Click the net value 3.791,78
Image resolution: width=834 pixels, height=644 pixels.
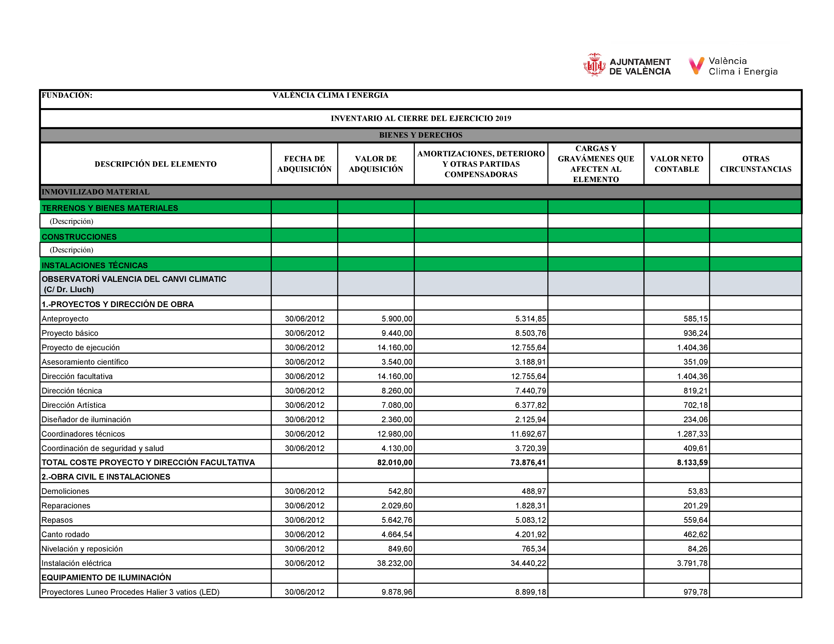pos(692,563)
